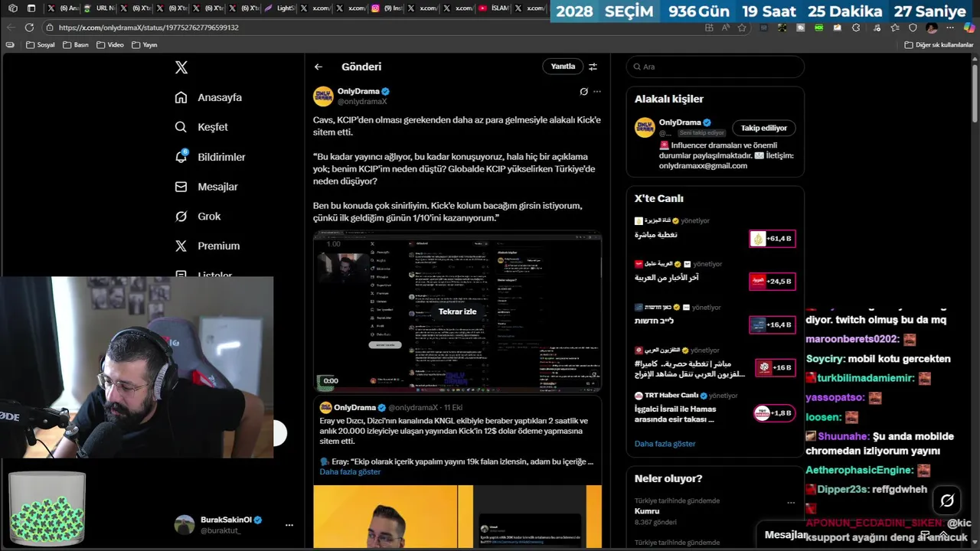Open OnlyDrama in Alakalı kişiler

[680, 122]
